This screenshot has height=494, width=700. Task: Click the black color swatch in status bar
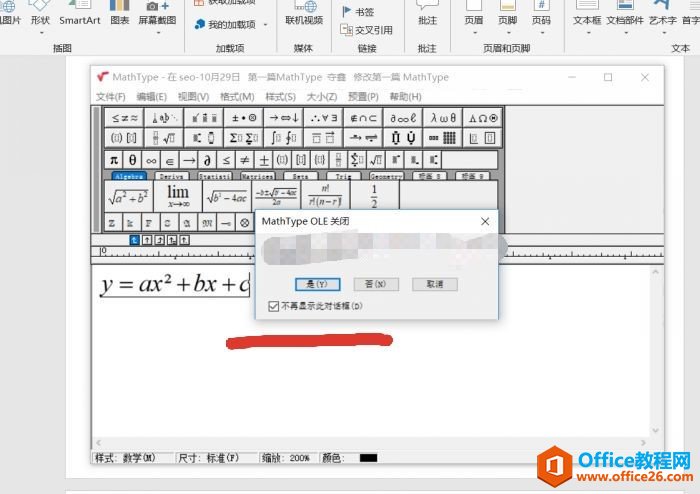368,458
